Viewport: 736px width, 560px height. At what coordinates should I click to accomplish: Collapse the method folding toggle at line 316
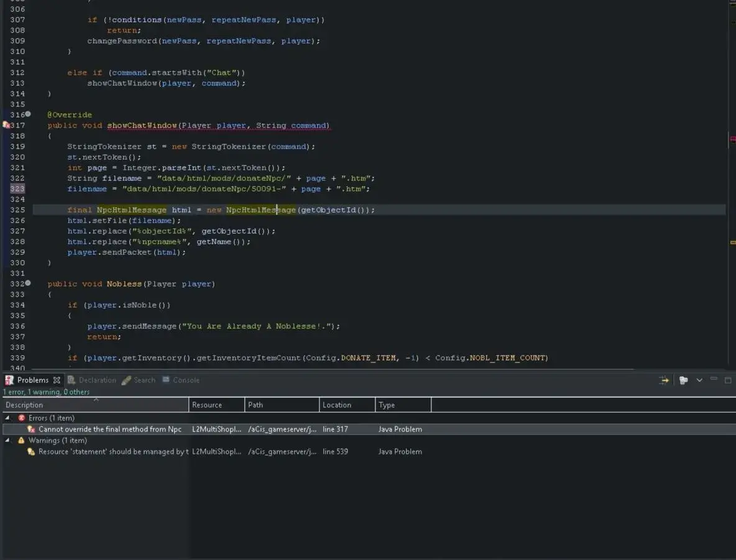[28, 114]
